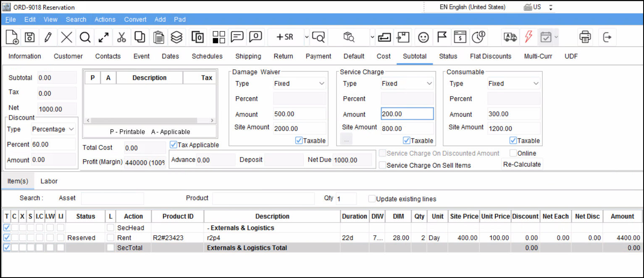
Task: Click the magnifier search icon
Action: [85, 37]
